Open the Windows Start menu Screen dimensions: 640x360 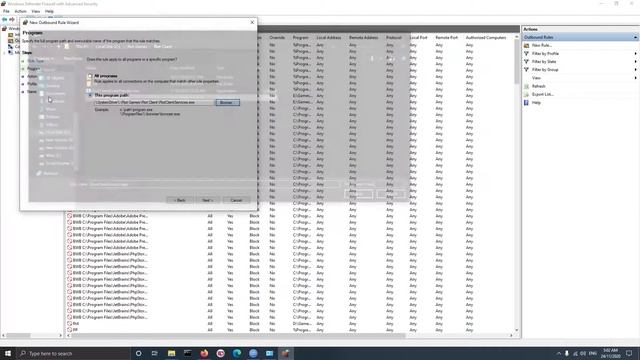coord(8,353)
